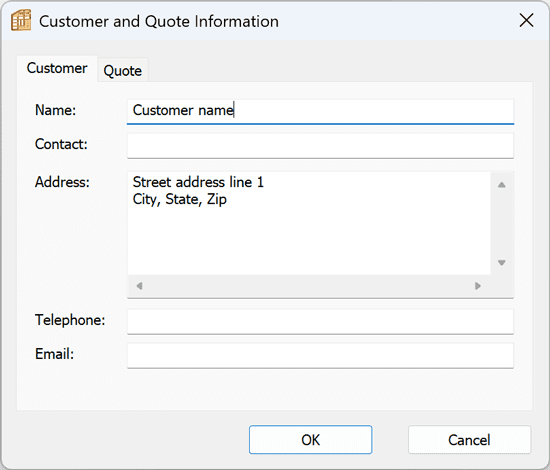Screen dimensions: 550x470
Task: Click into the Name input field
Action: [320, 112]
